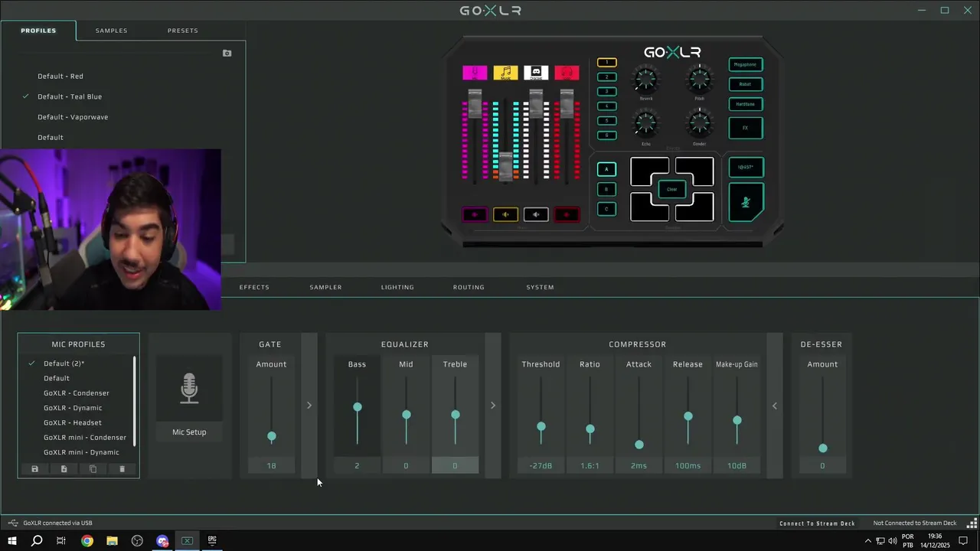Image resolution: width=980 pixels, height=551 pixels.
Task: Click the sampler Clear button
Action: (x=671, y=189)
